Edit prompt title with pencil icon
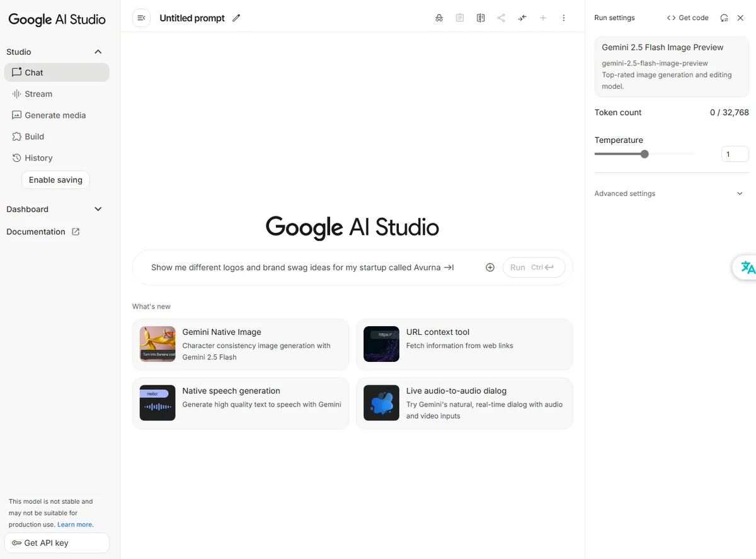The width and height of the screenshot is (756, 559). [x=236, y=18]
